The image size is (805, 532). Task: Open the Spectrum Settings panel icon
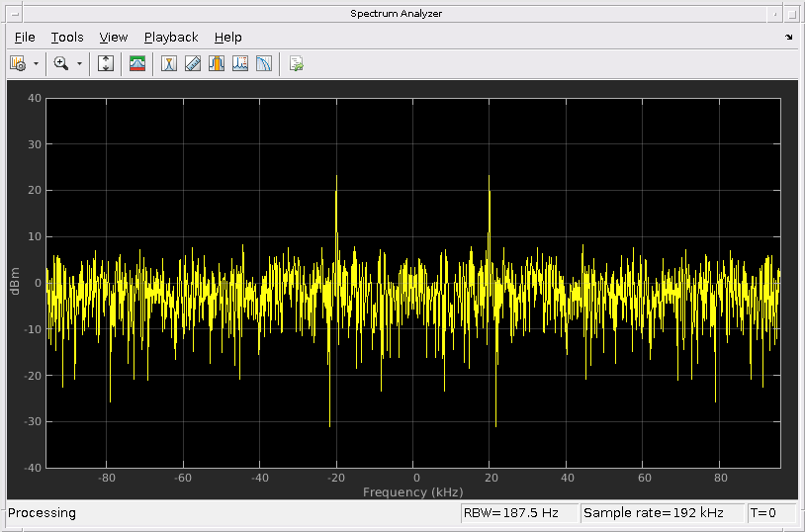pyautogui.click(x=137, y=63)
